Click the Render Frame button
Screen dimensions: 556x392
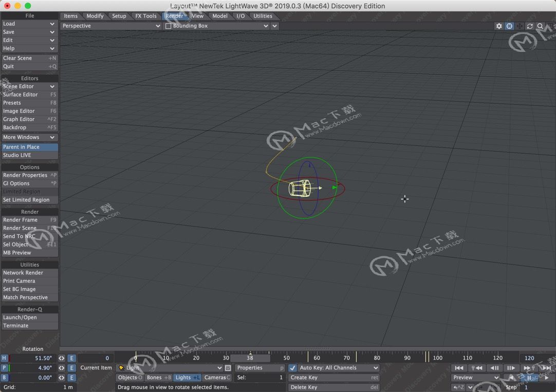[x=29, y=220]
